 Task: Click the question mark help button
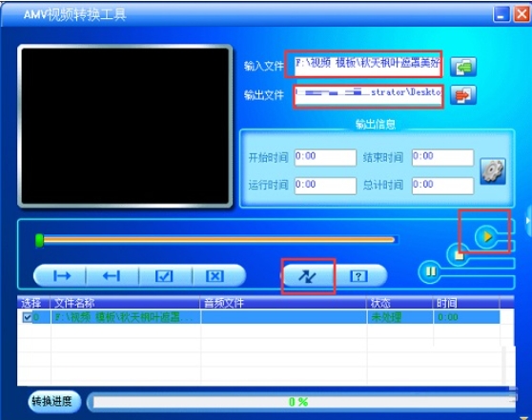click(359, 276)
